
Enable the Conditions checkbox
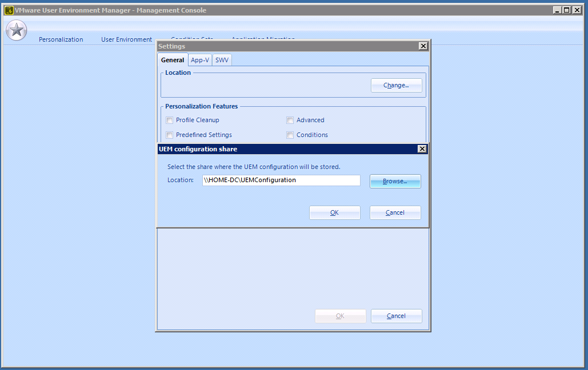point(290,135)
